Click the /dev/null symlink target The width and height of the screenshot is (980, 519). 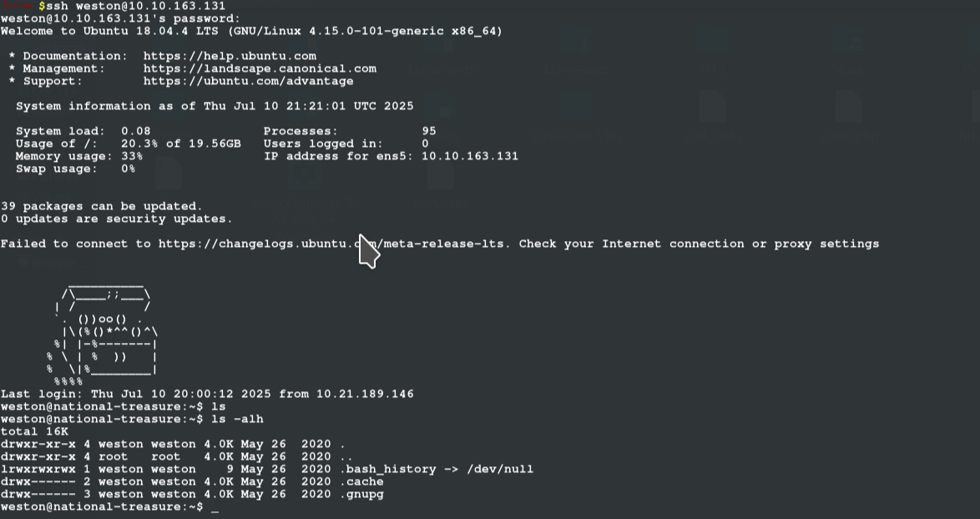[500, 469]
